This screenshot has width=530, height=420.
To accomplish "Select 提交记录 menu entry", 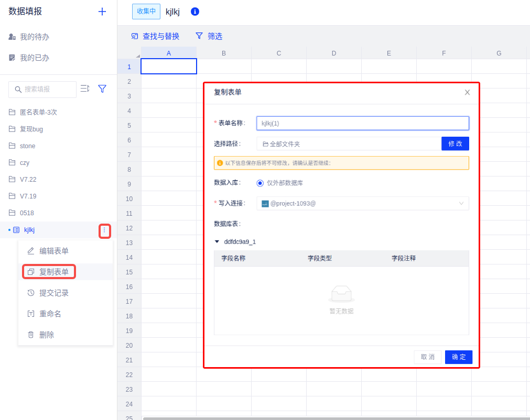I will [53, 293].
